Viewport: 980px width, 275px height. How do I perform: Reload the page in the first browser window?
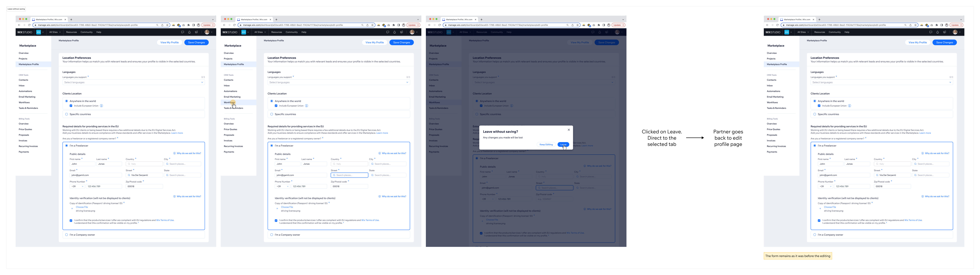click(x=29, y=25)
